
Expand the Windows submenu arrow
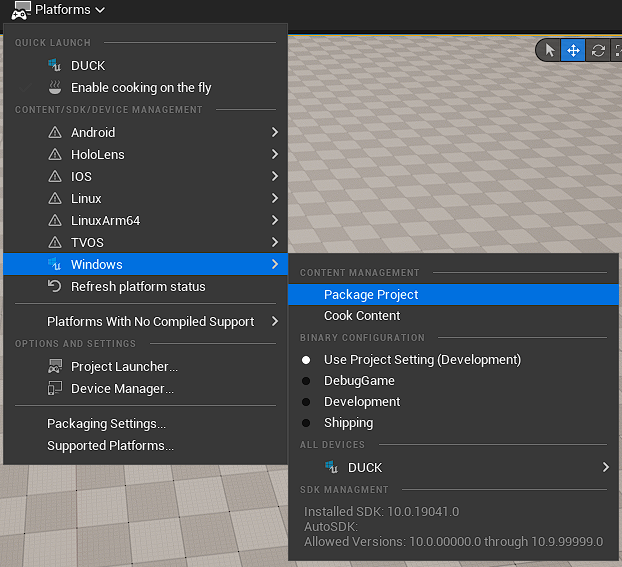click(275, 264)
